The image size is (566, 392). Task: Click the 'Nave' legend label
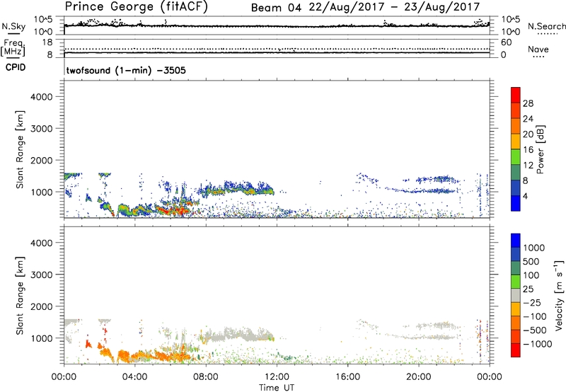[x=538, y=50]
